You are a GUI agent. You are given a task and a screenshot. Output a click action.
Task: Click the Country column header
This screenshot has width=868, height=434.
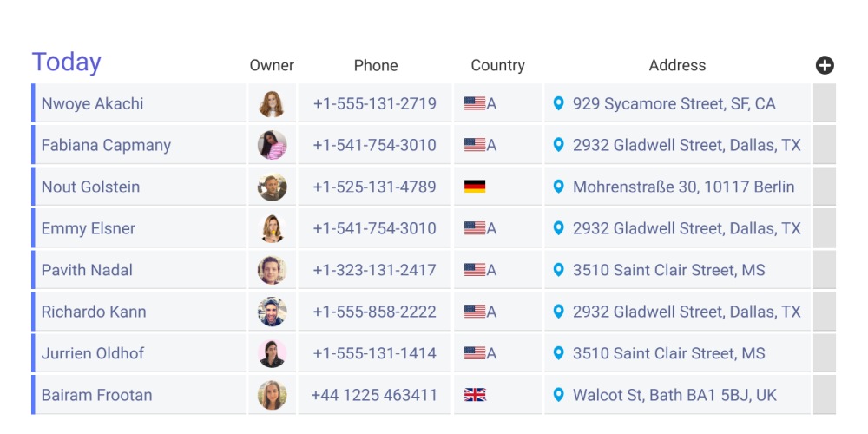497,65
